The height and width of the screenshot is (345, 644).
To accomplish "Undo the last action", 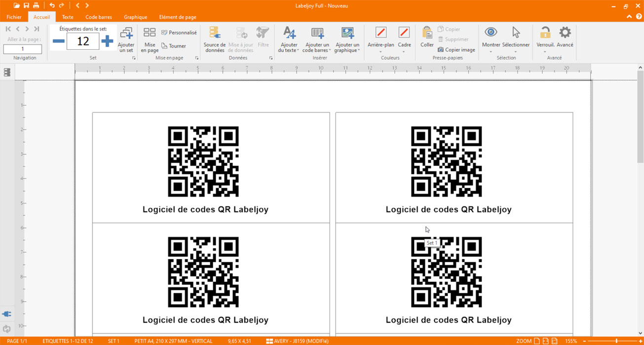I will click(52, 5).
